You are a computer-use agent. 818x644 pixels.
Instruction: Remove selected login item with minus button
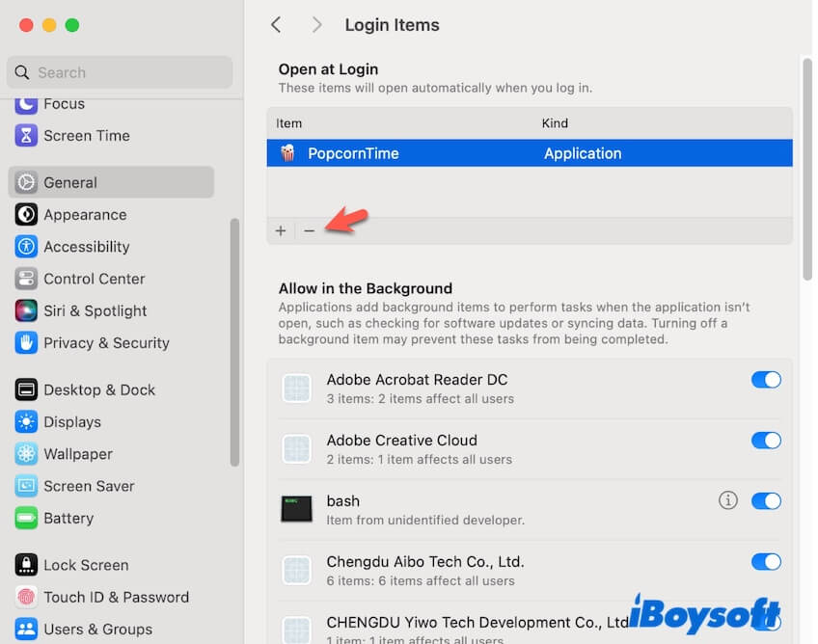click(x=310, y=231)
